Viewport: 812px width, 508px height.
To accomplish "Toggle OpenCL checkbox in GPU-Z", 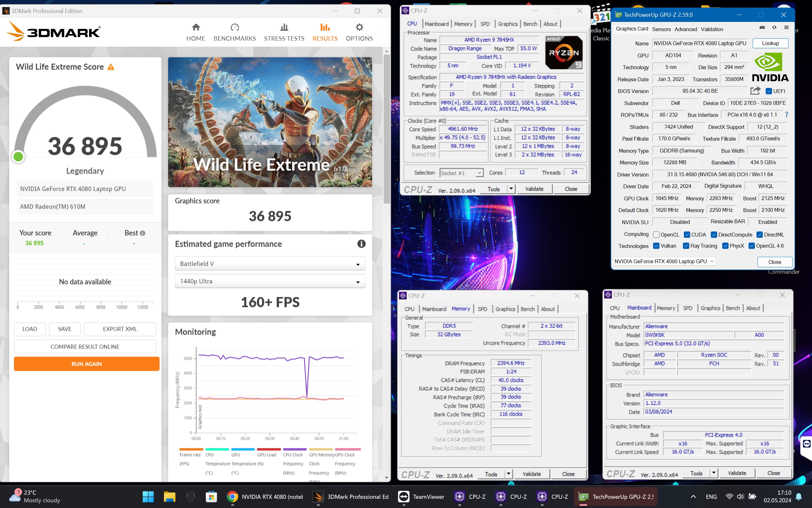I will click(656, 235).
